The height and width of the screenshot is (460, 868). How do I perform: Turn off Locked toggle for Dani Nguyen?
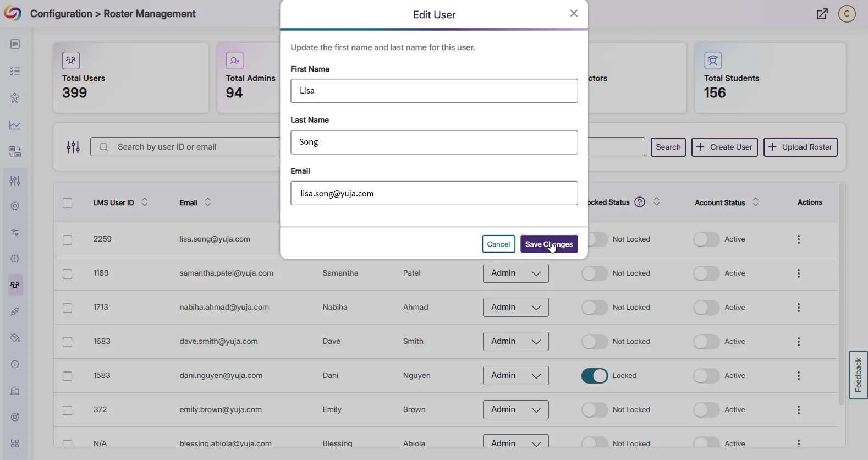point(595,376)
